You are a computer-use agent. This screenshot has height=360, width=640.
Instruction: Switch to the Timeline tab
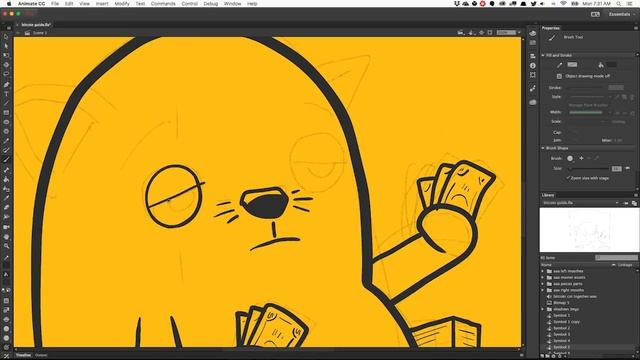[23, 355]
